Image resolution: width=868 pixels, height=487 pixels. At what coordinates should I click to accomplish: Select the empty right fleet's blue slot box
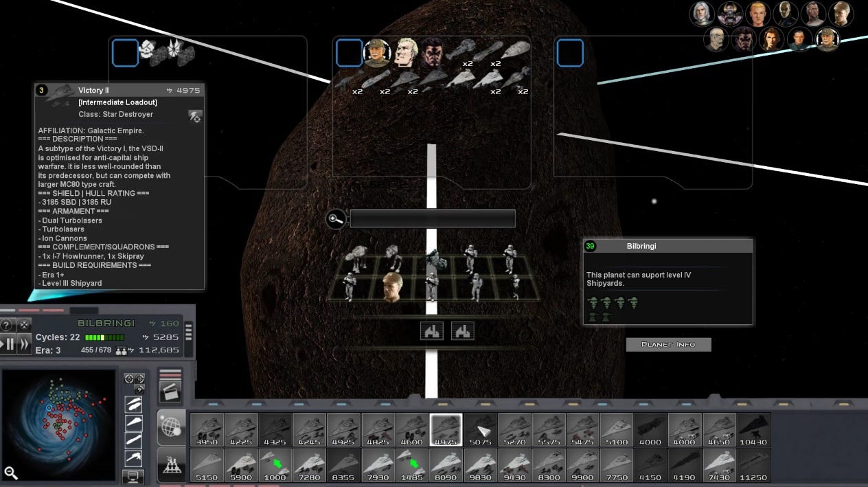[x=570, y=52]
